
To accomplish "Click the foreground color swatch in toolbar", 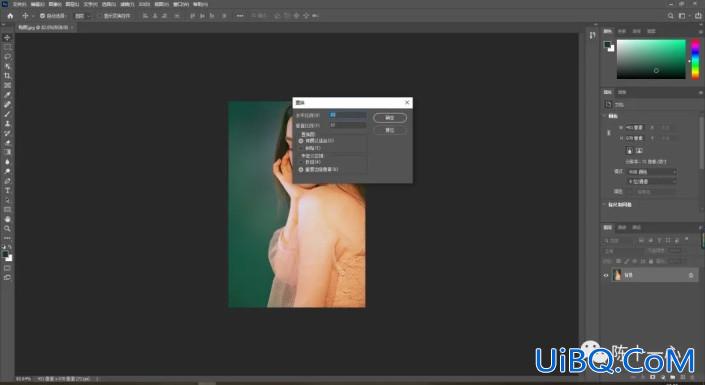I will click(5, 255).
